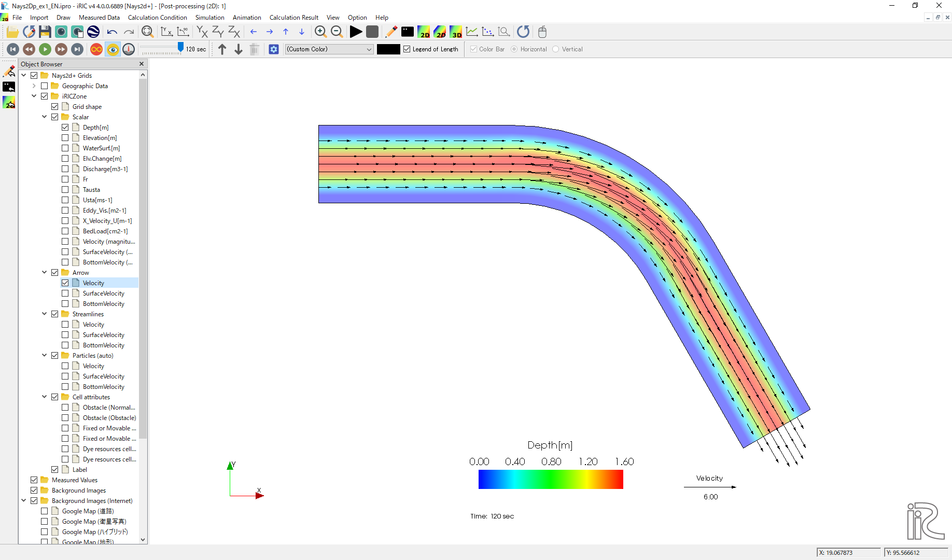Start animation with the green play button
This screenshot has height=560, width=952.
pyautogui.click(x=45, y=49)
